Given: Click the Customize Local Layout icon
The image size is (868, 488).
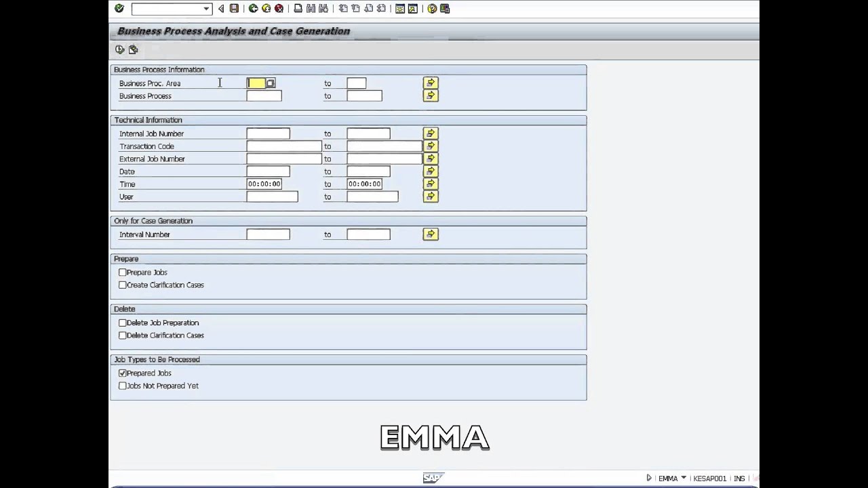Looking at the screenshot, I should (445, 9).
